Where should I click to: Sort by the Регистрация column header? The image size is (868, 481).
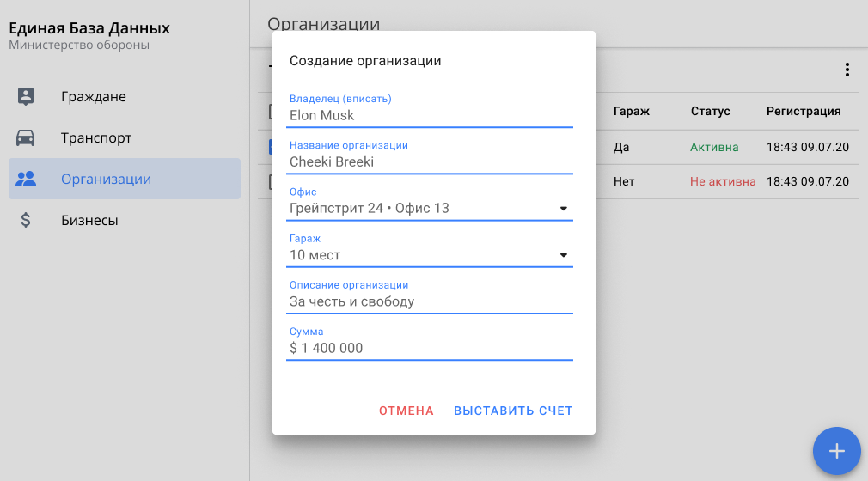(803, 111)
